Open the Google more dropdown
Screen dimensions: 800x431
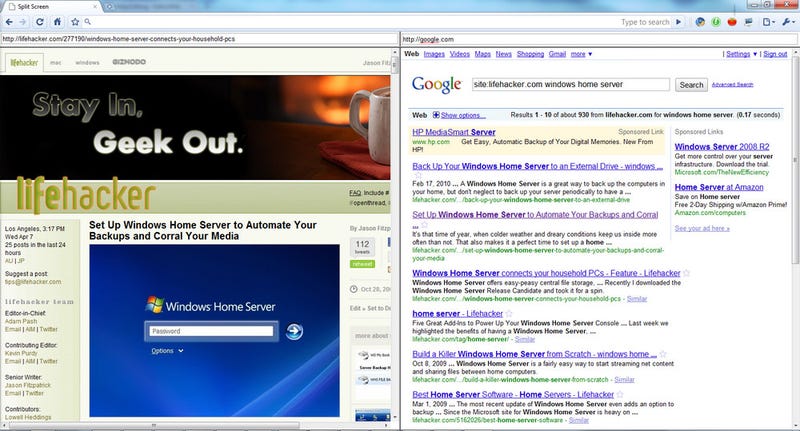[x=581, y=54]
